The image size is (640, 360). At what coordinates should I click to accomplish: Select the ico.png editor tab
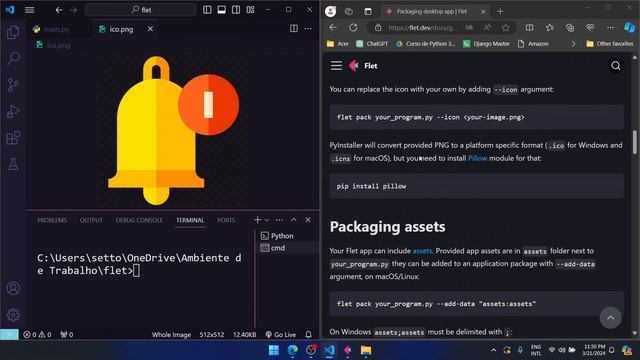[x=121, y=29]
